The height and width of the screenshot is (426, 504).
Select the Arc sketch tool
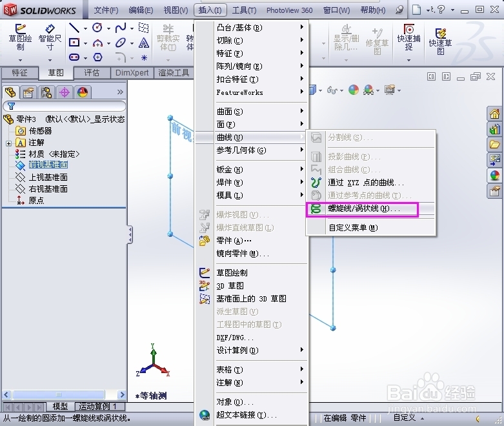click(x=97, y=43)
